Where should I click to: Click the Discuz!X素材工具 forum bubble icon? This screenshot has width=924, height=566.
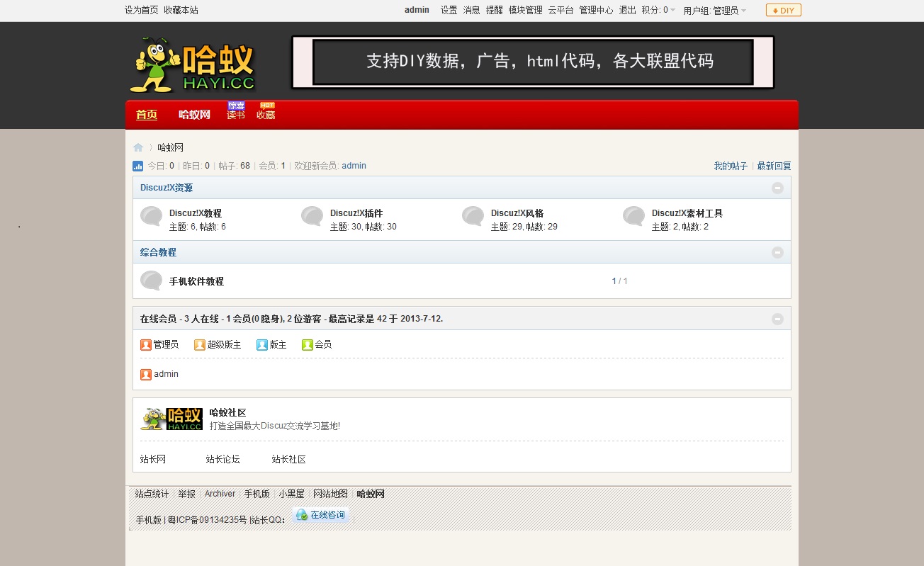click(634, 216)
